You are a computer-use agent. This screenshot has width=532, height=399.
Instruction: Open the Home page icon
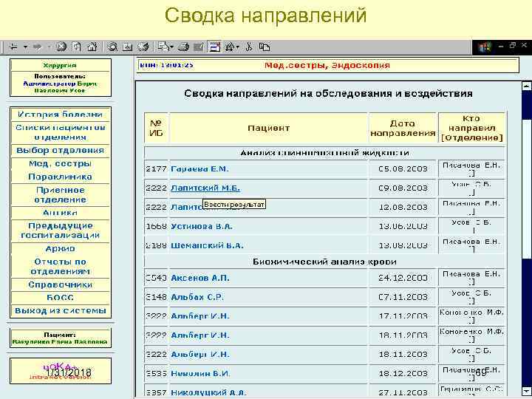[x=92, y=47]
